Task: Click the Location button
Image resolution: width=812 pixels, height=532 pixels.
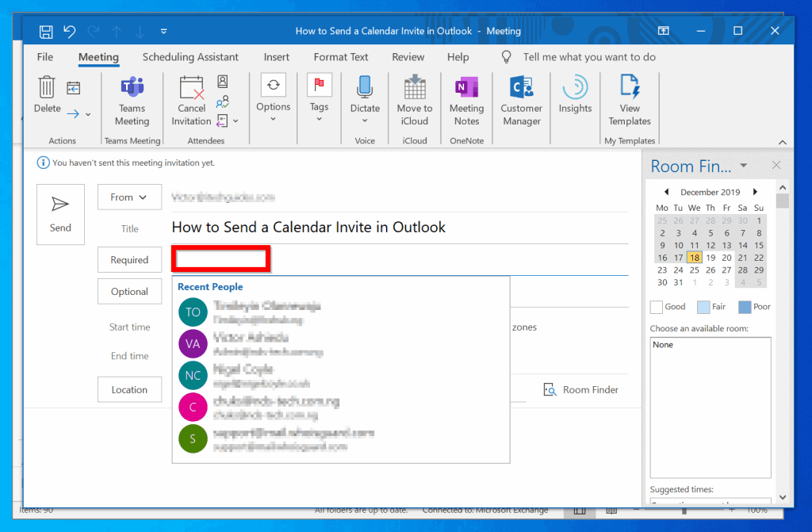Action: point(129,389)
